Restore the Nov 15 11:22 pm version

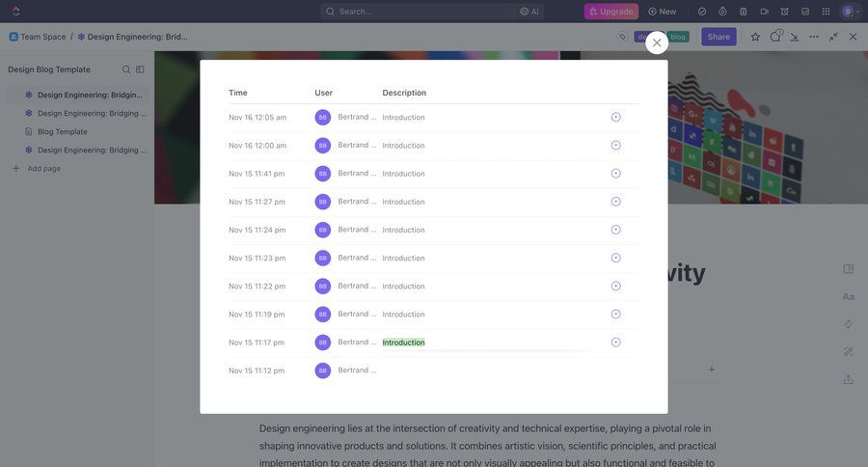coord(615,286)
